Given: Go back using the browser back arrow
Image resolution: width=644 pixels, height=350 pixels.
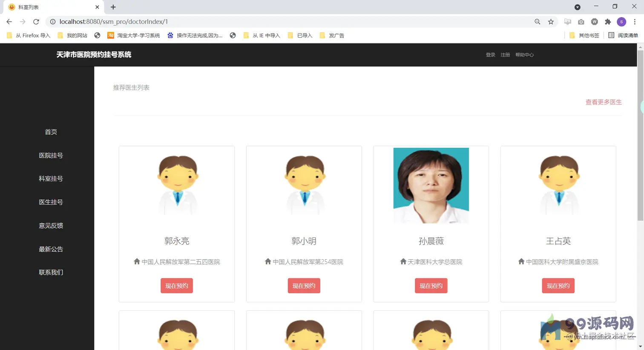Looking at the screenshot, I should click(9, 22).
